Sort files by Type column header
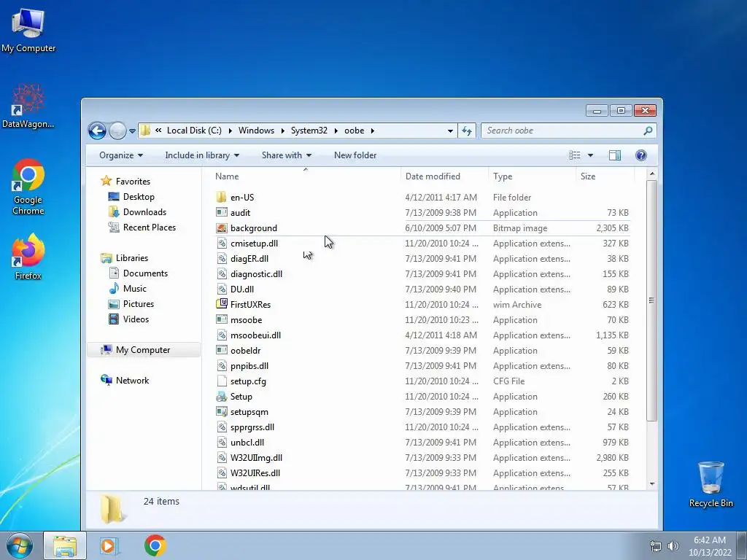This screenshot has height=560, width=747. click(x=532, y=176)
